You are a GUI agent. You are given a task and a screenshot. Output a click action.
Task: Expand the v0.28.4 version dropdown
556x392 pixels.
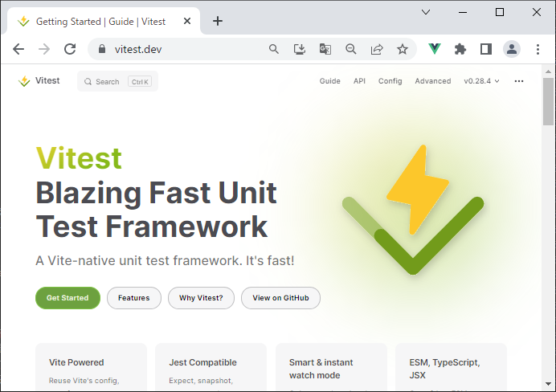(x=481, y=81)
